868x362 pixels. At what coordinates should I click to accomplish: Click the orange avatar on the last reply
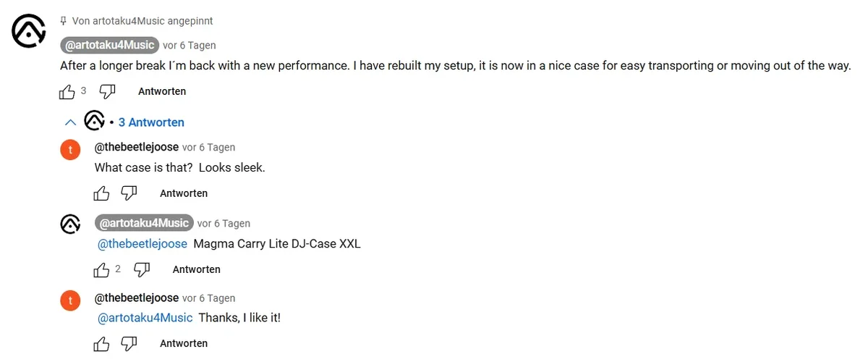pos(70,299)
